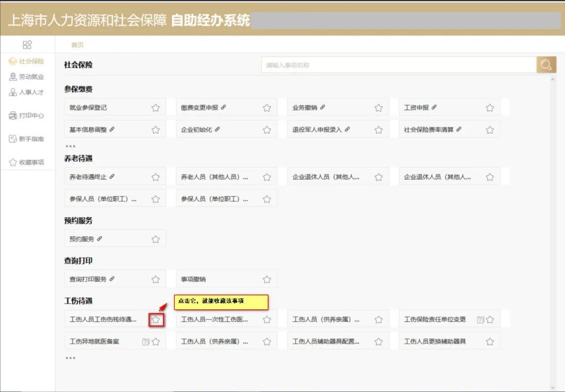Click the magnifier search button

click(x=546, y=65)
